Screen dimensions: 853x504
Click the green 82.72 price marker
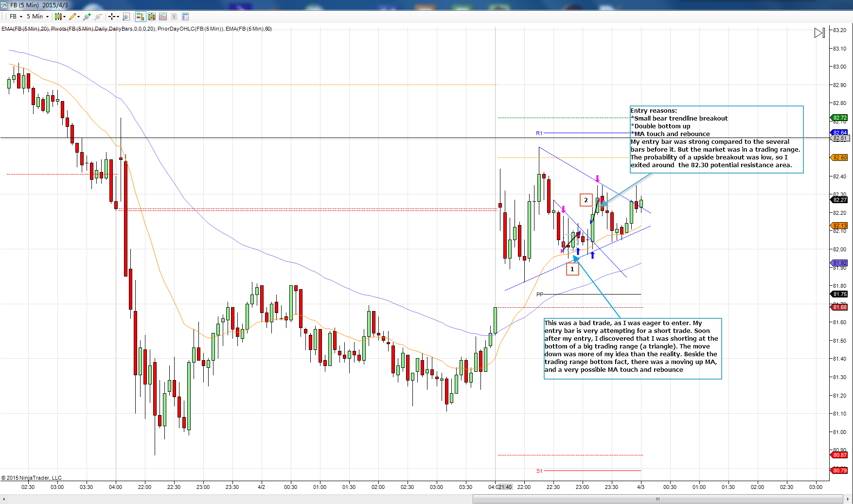[839, 118]
